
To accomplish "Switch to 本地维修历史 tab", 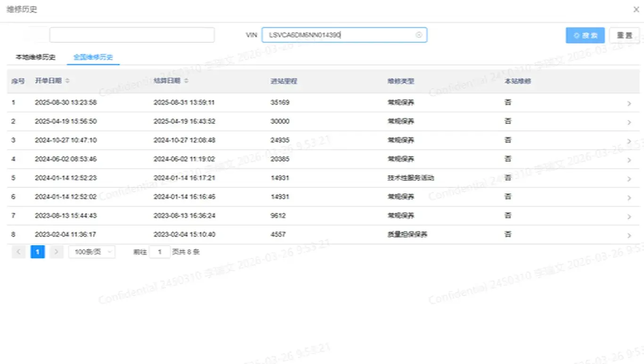I will (35, 58).
